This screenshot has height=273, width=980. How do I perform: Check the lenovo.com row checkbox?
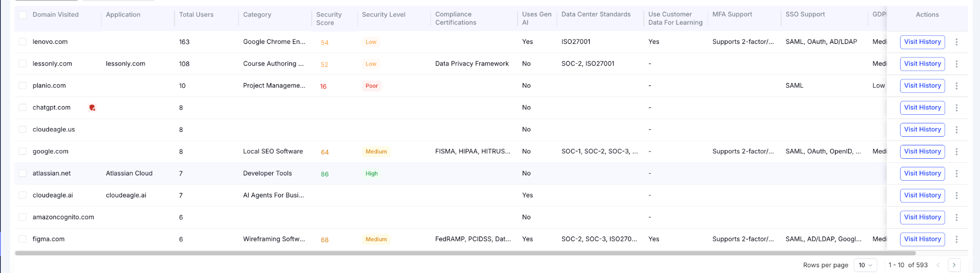(23, 42)
